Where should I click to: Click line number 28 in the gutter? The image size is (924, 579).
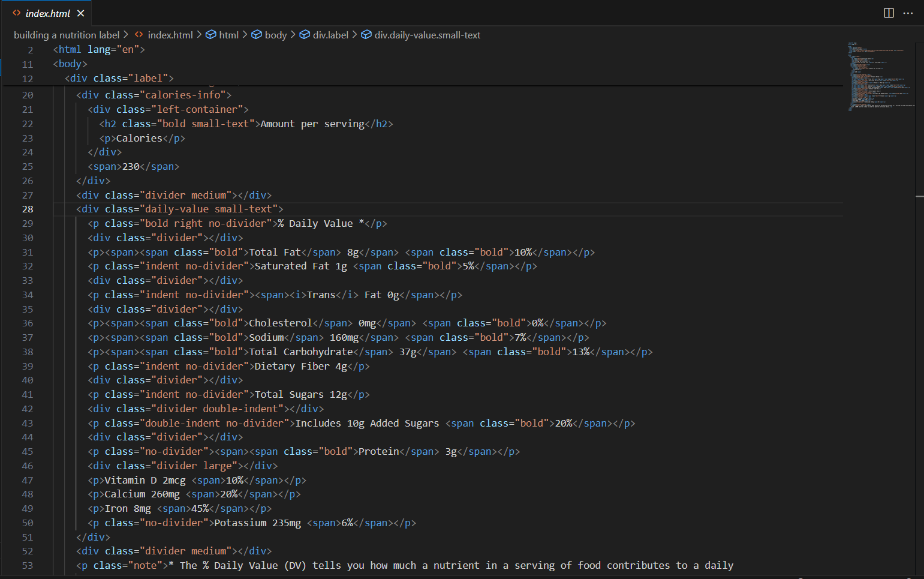click(x=28, y=209)
